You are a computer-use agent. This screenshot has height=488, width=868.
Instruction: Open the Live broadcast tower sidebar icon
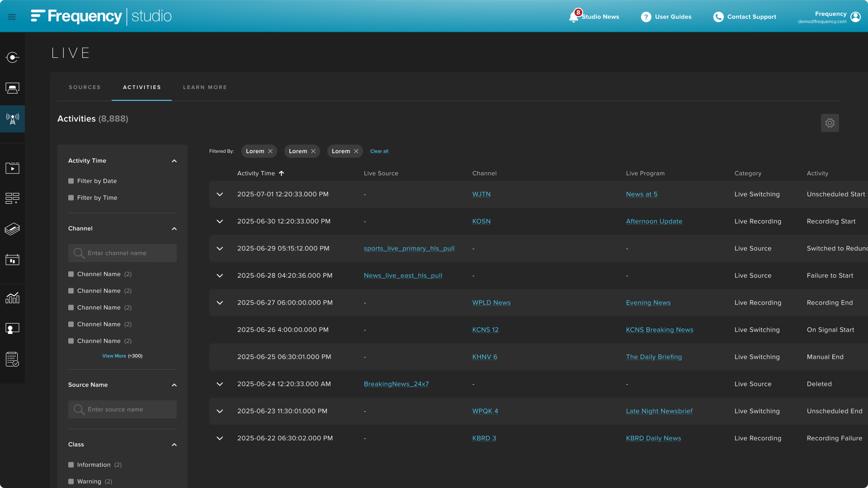(x=12, y=119)
